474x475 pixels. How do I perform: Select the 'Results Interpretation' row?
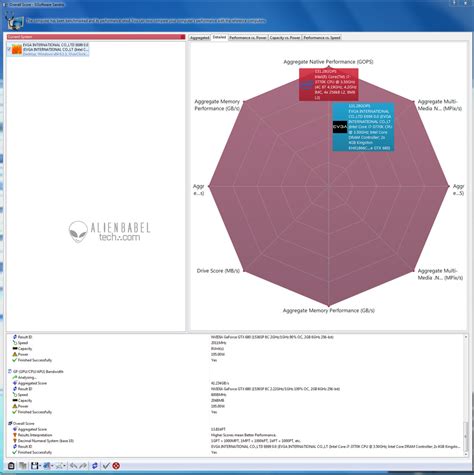35,435
